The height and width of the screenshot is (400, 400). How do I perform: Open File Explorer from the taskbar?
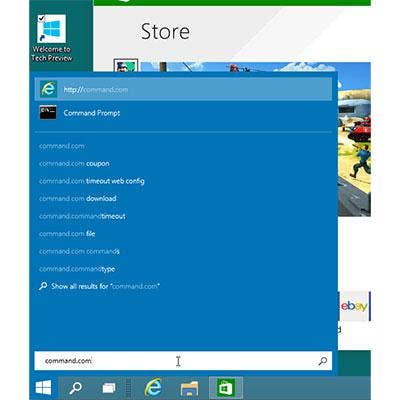(x=189, y=388)
